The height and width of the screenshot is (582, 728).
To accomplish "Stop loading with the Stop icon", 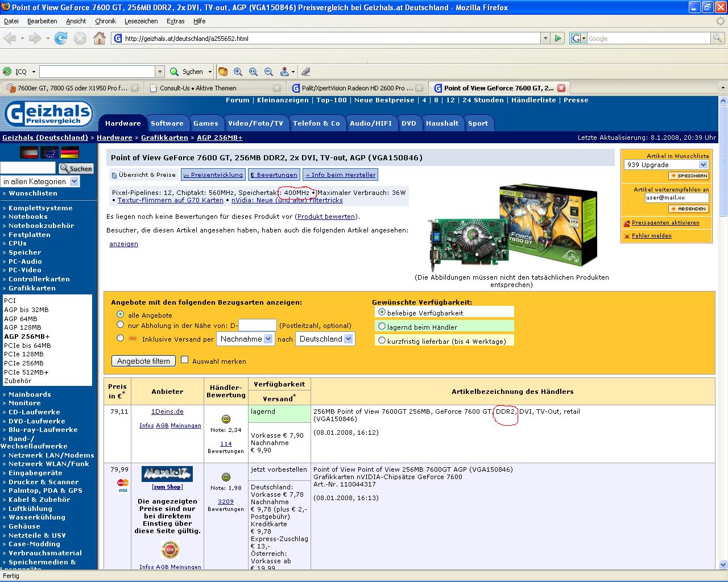I will [80, 38].
